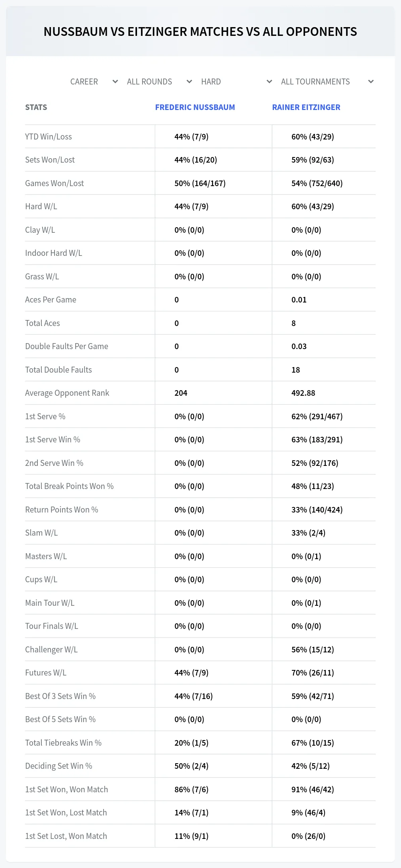
Task: Click Nussbaum's Total Tiebreaks Win % value
Action: pyautogui.click(x=192, y=743)
